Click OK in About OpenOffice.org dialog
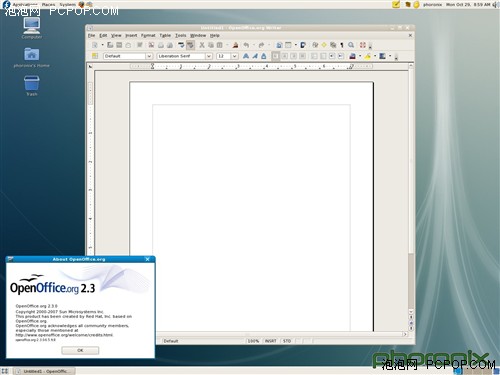 (x=80, y=350)
